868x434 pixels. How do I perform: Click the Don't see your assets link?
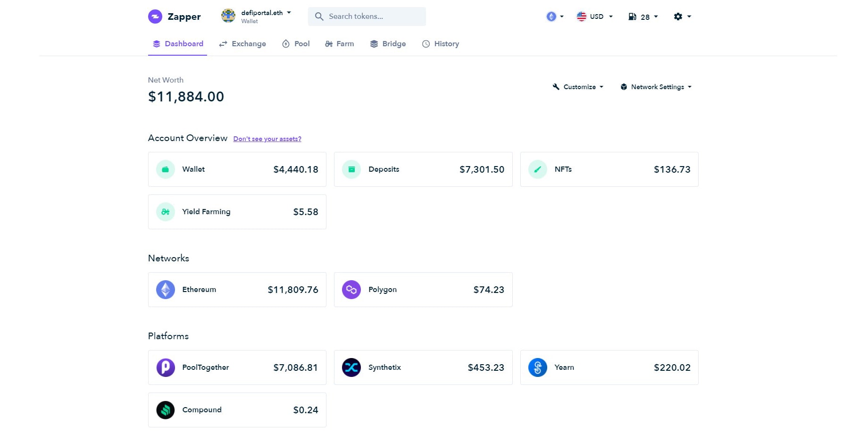coord(267,138)
